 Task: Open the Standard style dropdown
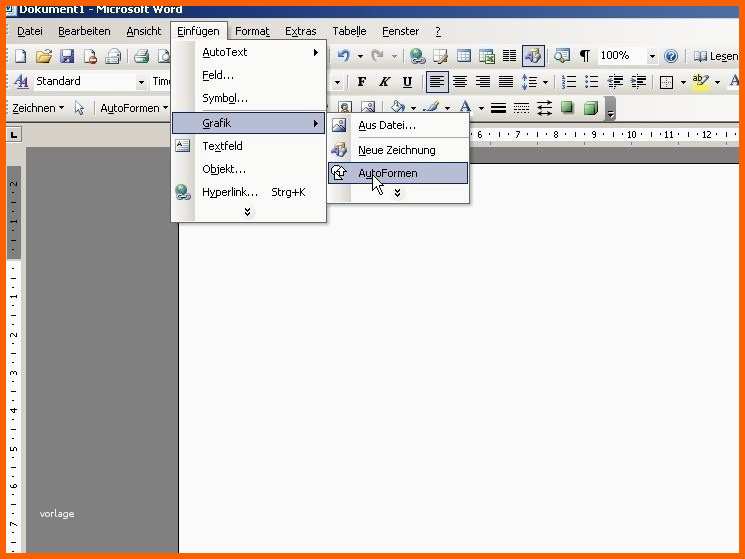[x=141, y=82]
